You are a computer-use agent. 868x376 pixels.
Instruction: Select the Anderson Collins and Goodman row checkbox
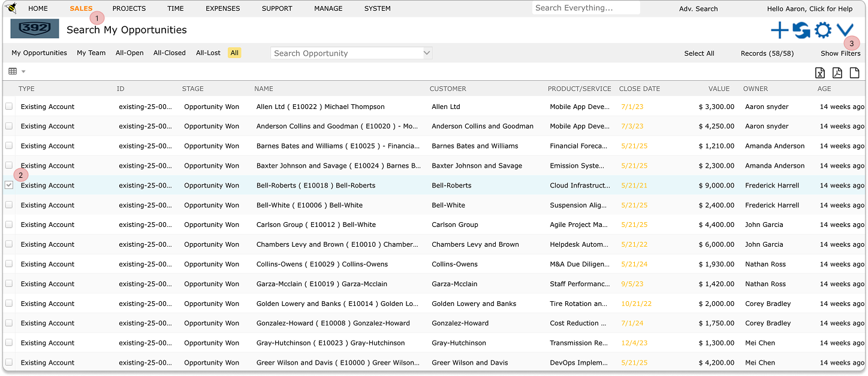[x=9, y=126]
